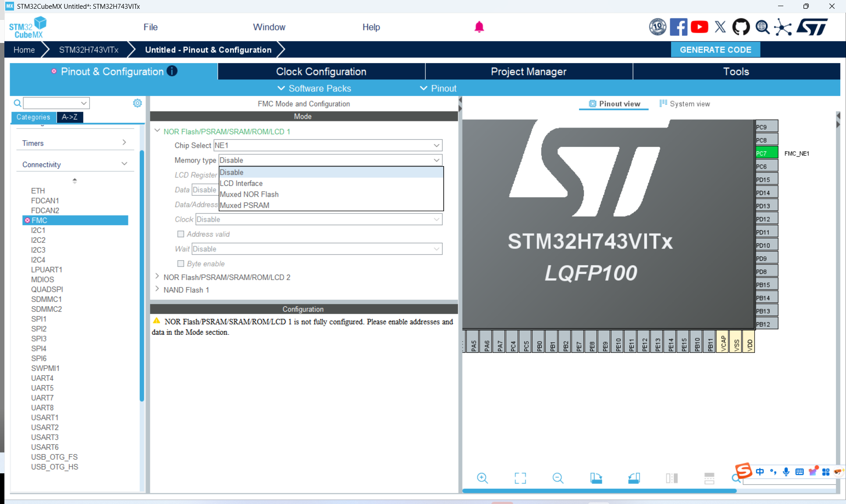Open the File menu

coord(150,27)
